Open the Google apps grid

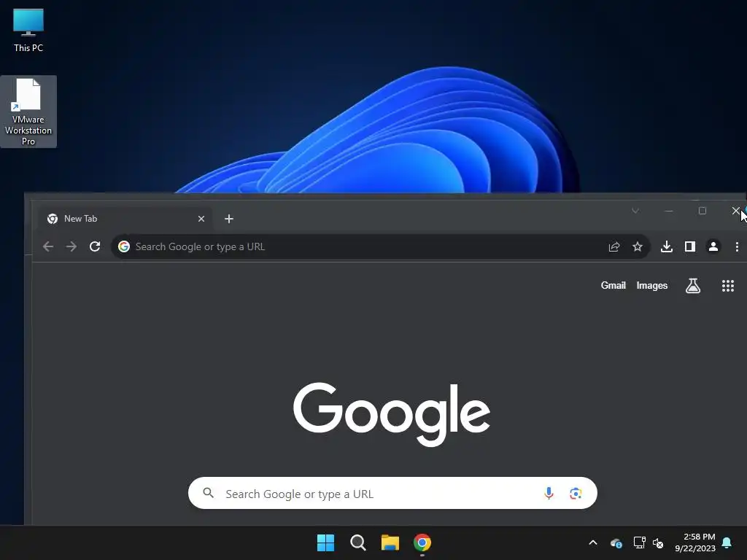(x=728, y=286)
